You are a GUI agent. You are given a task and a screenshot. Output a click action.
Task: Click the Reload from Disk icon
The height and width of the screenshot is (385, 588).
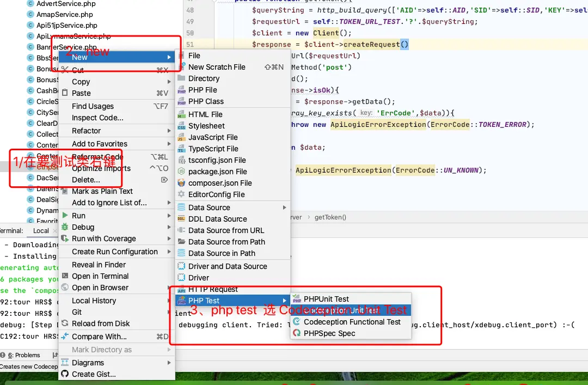pyautogui.click(x=65, y=323)
